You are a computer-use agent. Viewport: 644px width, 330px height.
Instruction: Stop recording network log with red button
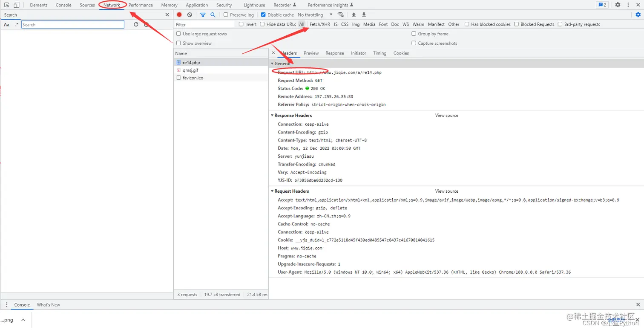(x=179, y=14)
